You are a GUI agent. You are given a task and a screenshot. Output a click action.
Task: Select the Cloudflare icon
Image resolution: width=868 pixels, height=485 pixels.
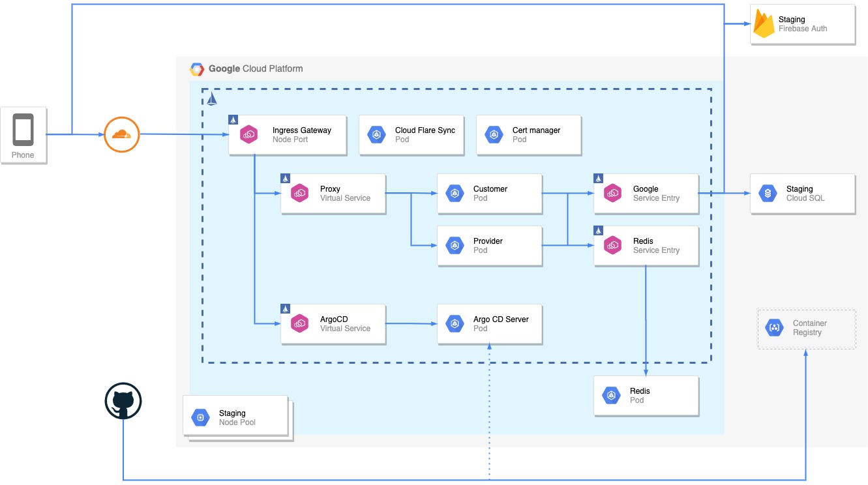pos(121,134)
